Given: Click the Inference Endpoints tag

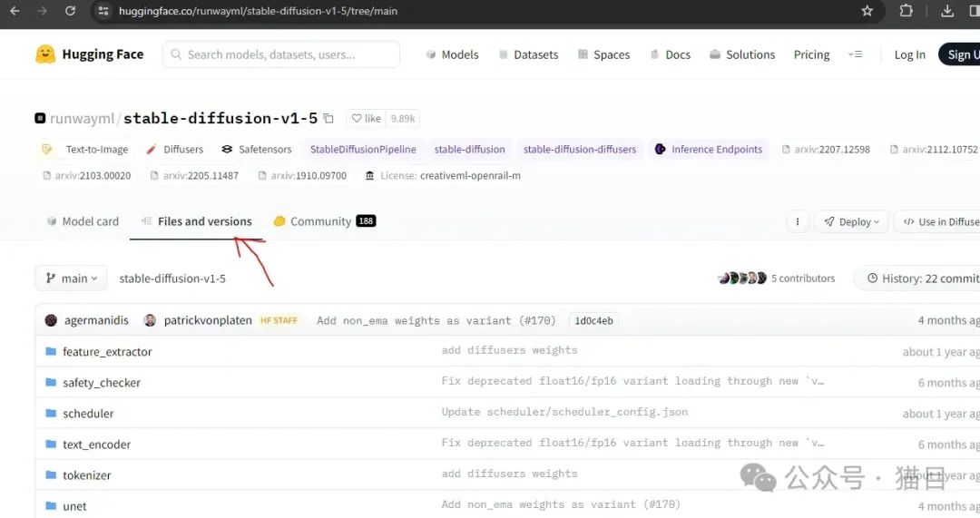Looking at the screenshot, I should (709, 150).
